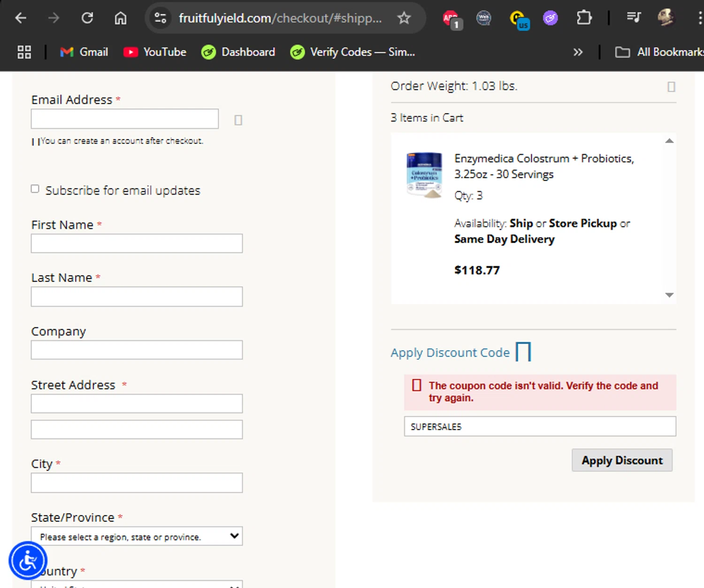Image resolution: width=704 pixels, height=588 pixels.
Task: Reload the checkout page
Action: click(87, 18)
